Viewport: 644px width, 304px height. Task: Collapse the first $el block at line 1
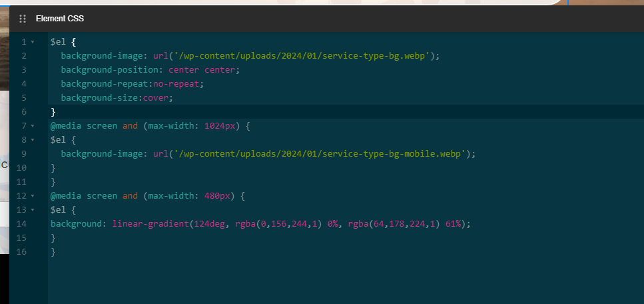[32, 42]
